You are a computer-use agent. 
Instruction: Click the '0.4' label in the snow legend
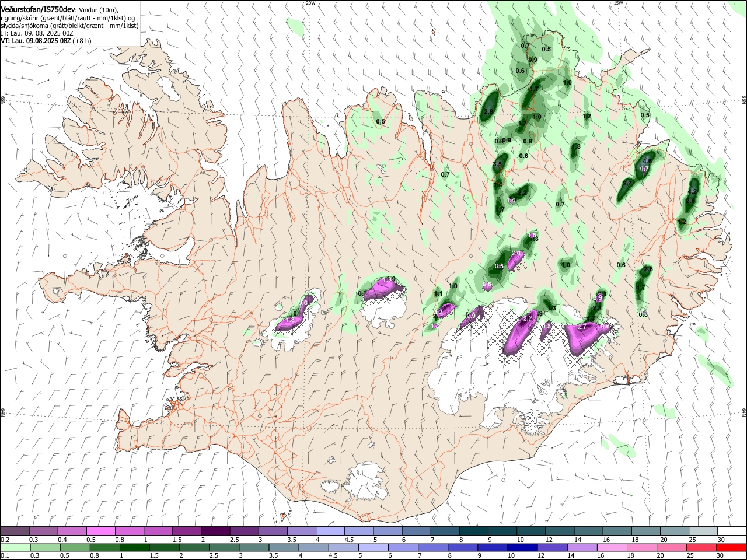tap(62, 540)
